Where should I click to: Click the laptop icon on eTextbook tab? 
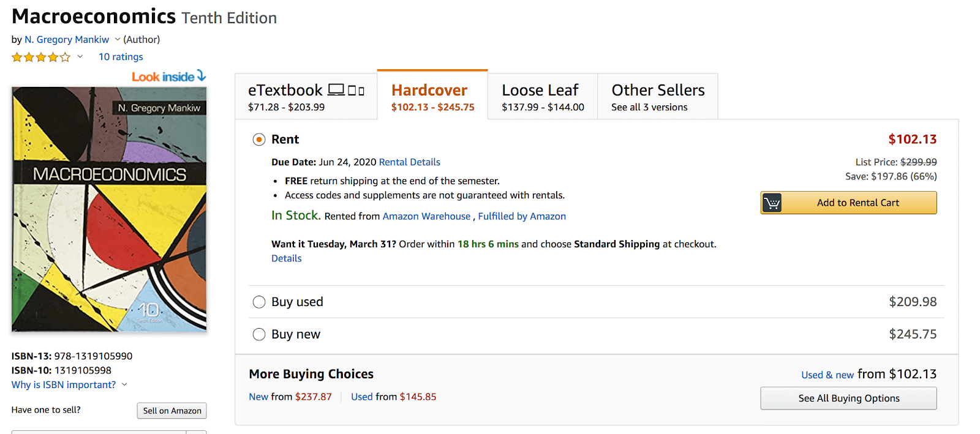click(336, 90)
